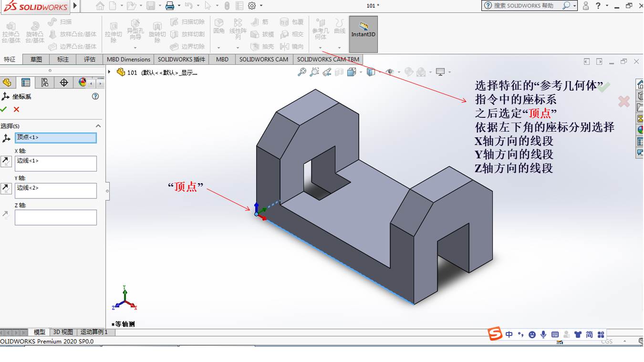Open the PropertyManager tab icon
The height and width of the screenshot is (362, 644).
pos(26,83)
